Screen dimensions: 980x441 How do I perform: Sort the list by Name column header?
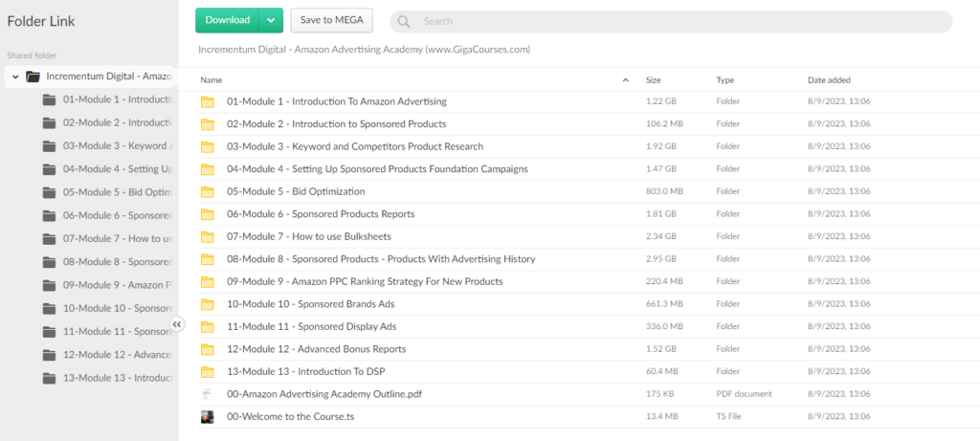(x=212, y=80)
